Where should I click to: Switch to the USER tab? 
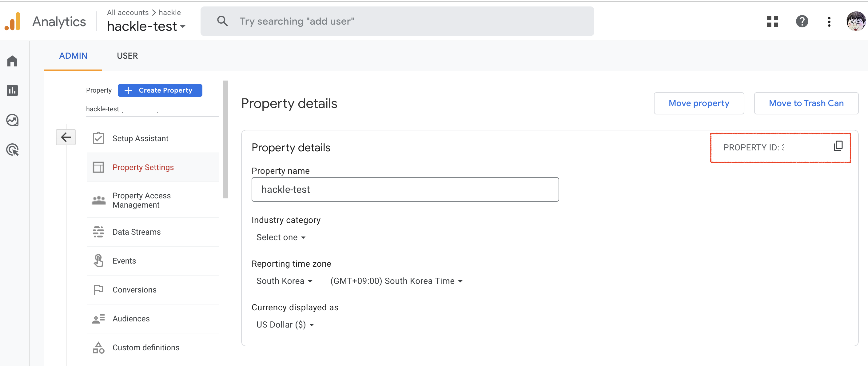coord(126,55)
